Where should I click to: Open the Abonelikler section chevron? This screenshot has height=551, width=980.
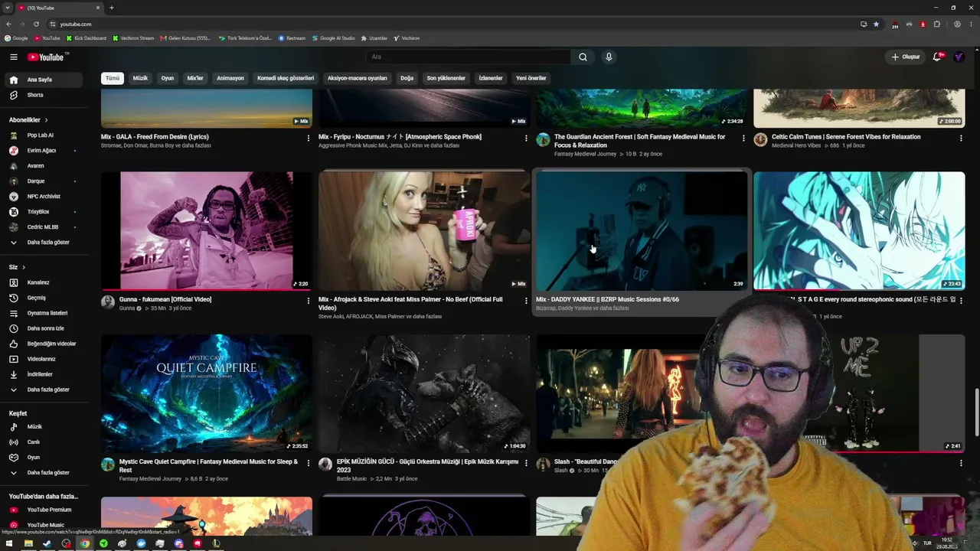tap(46, 120)
